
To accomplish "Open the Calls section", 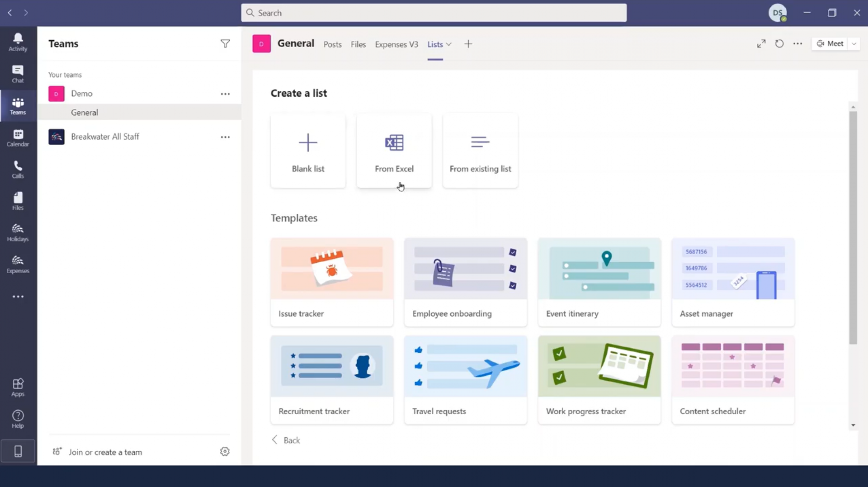I will click(x=18, y=169).
